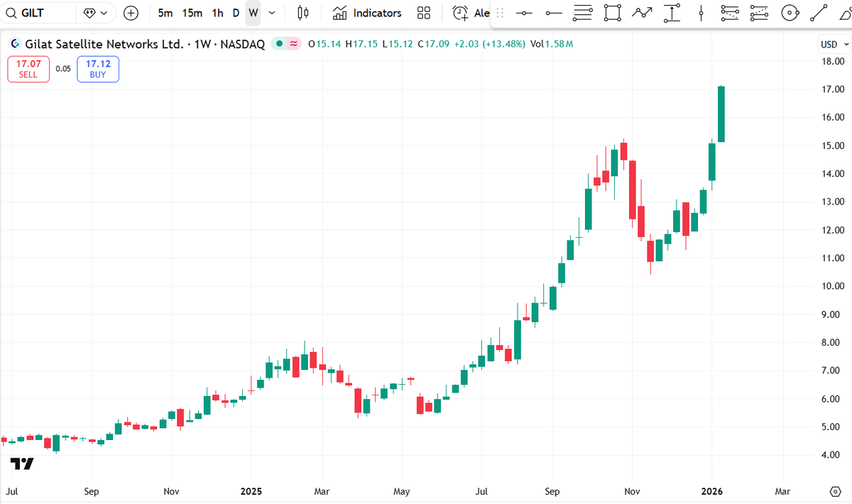Select the vertical line drawing tool
852x504 pixels.
(x=701, y=13)
